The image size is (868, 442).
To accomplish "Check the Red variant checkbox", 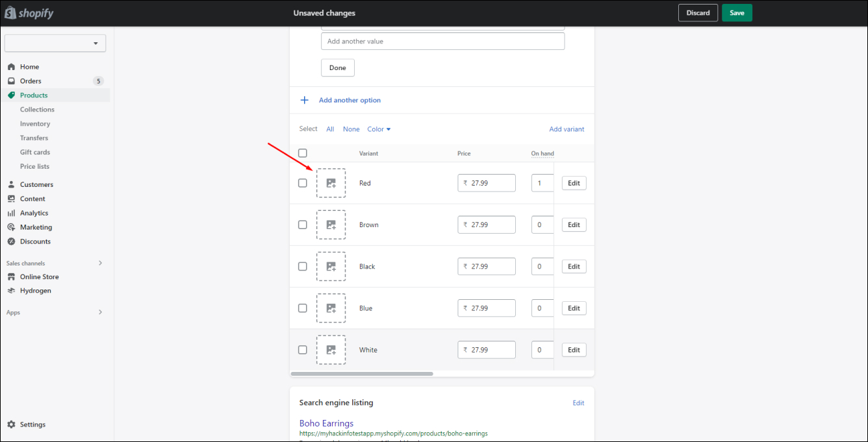I will [x=302, y=183].
